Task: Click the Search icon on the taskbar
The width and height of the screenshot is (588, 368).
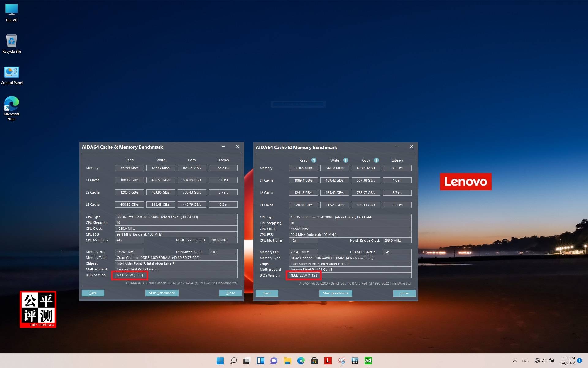Action: coord(233,361)
